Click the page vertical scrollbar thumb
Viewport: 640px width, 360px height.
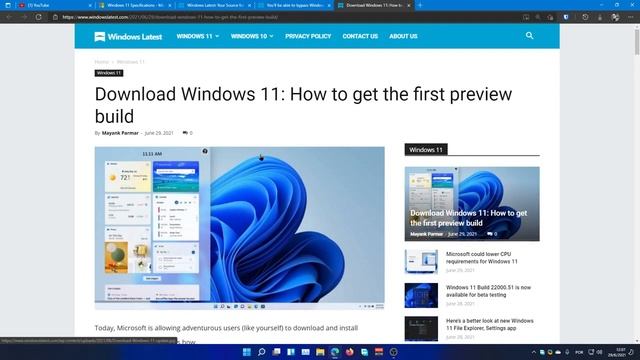637,41
